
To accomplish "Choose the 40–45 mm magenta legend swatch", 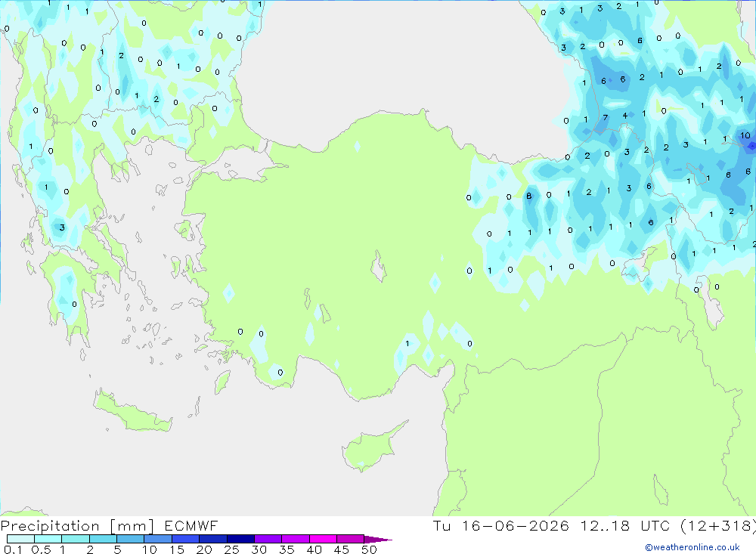I will 323,539.
